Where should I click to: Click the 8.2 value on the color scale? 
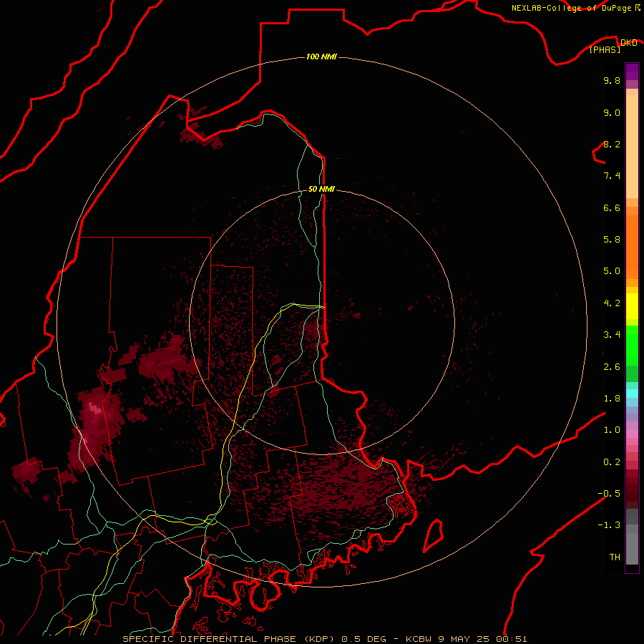612,144
